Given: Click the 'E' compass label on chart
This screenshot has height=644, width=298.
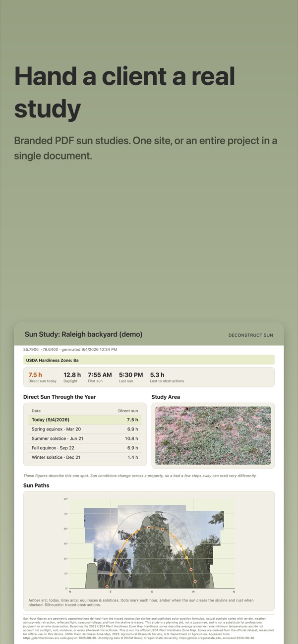Looking at the screenshot, I should 111,591.
